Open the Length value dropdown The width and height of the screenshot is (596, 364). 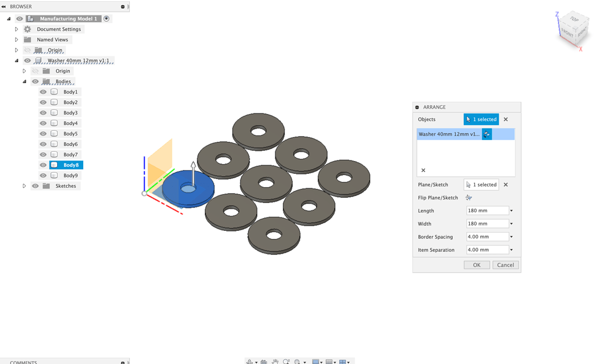tap(510, 210)
